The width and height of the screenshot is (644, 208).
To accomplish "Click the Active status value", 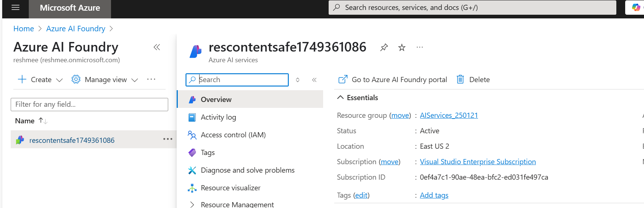I will (430, 131).
